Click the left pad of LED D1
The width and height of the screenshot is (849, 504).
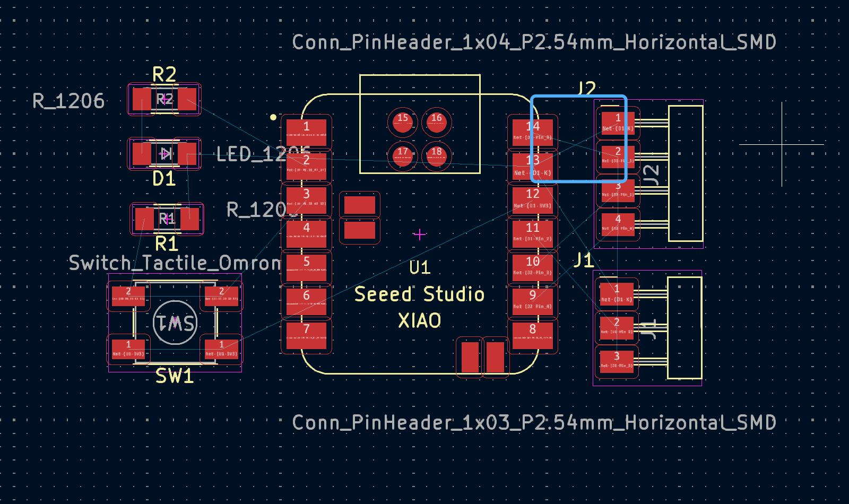142,154
